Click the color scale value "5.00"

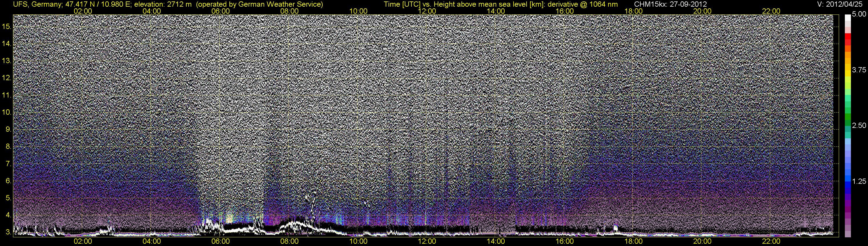click(x=859, y=14)
